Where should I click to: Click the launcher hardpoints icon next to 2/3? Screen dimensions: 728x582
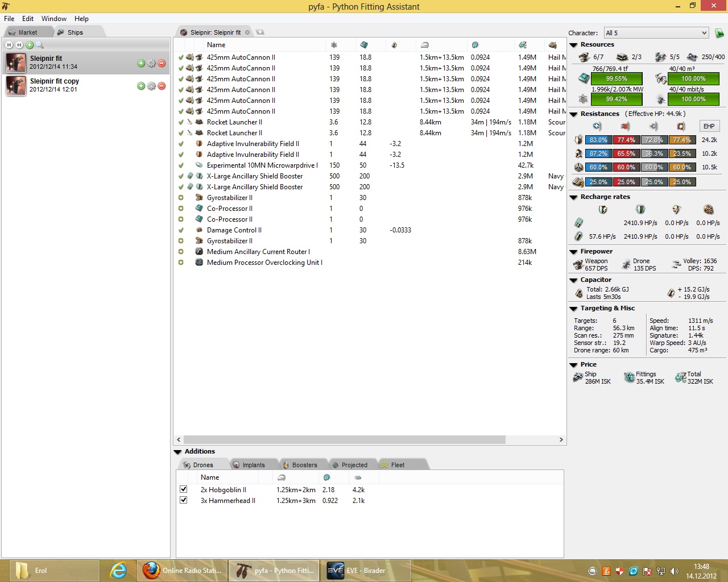(622, 57)
